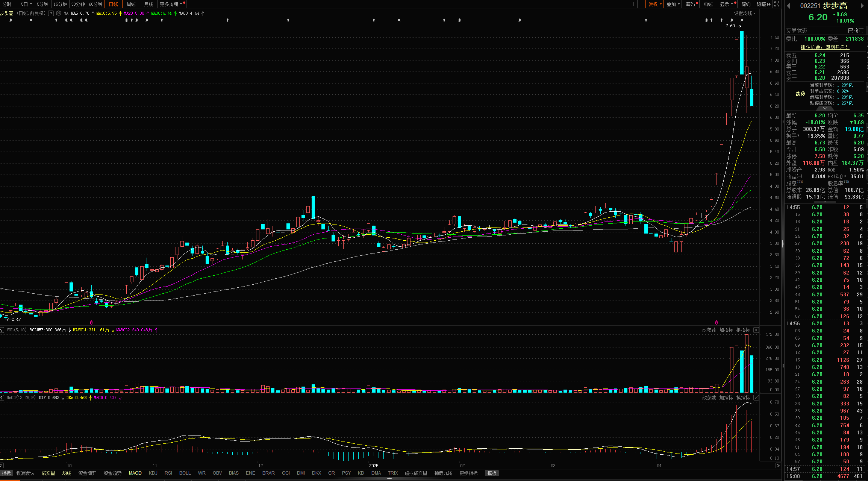This screenshot has height=481, width=868.
Task: Click 加指标 in volume panel
Action: pos(726,330)
